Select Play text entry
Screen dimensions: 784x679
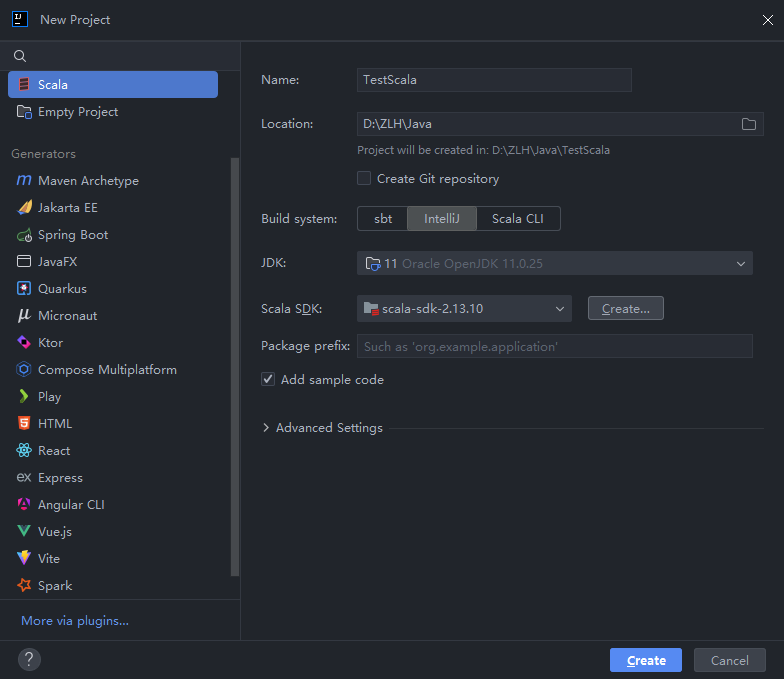(50, 396)
